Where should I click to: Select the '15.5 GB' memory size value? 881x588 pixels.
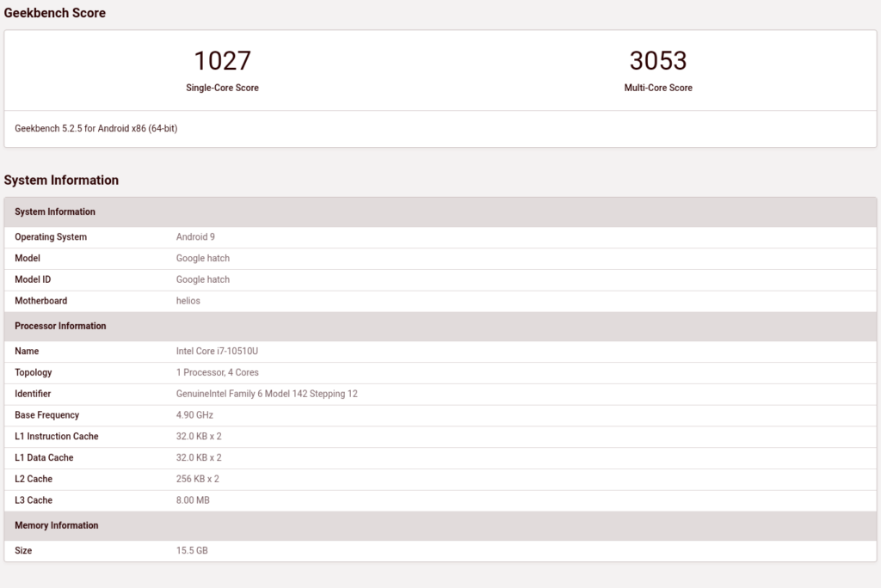pyautogui.click(x=192, y=551)
